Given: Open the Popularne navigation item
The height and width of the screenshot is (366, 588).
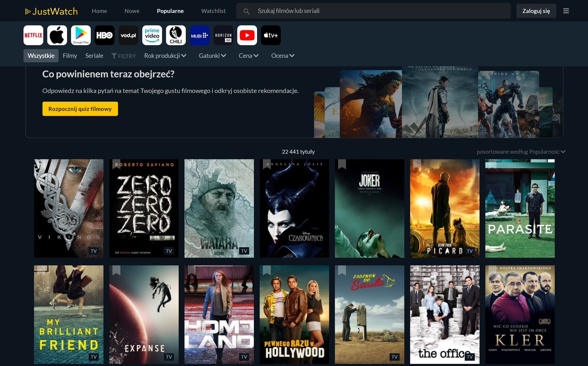Looking at the screenshot, I should tap(170, 11).
